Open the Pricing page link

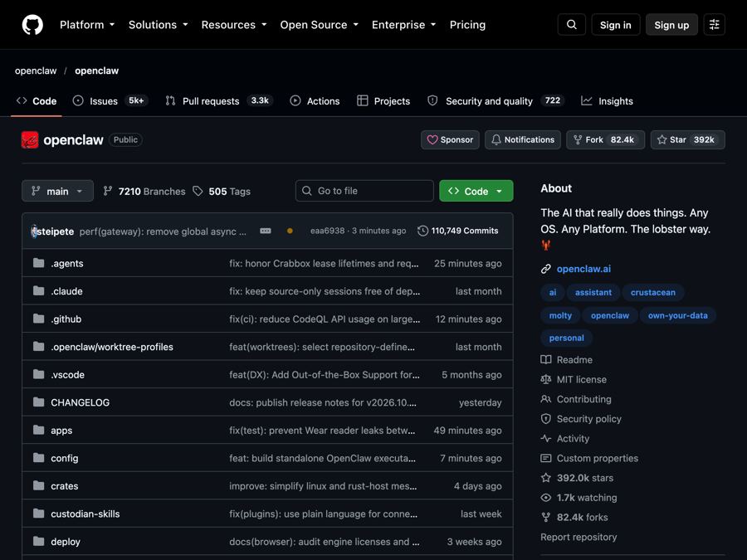(468, 25)
